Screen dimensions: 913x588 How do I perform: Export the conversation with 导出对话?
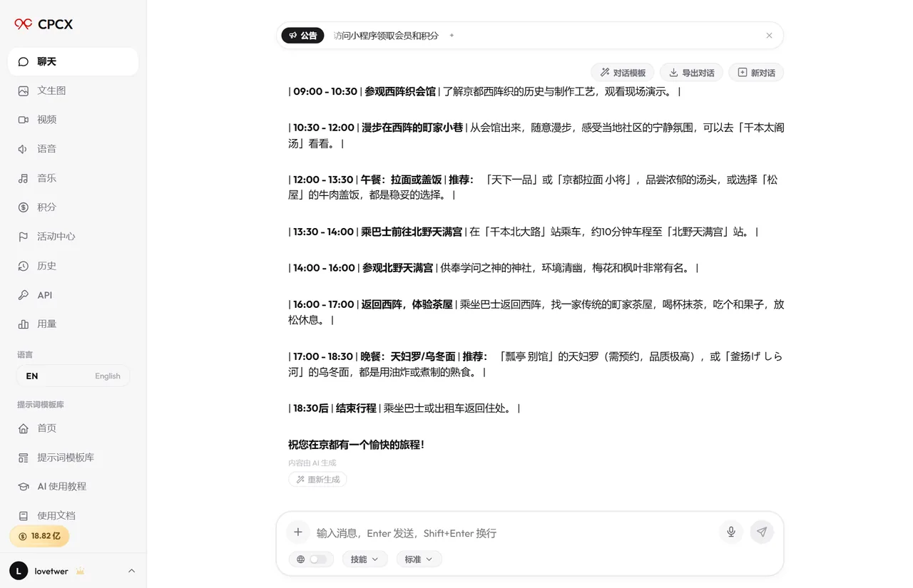tap(691, 73)
